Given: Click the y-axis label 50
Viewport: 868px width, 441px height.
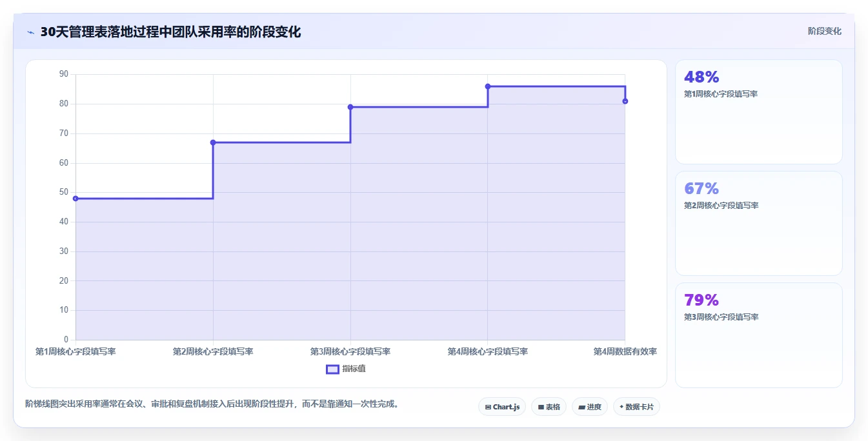Looking at the screenshot, I should coord(64,192).
